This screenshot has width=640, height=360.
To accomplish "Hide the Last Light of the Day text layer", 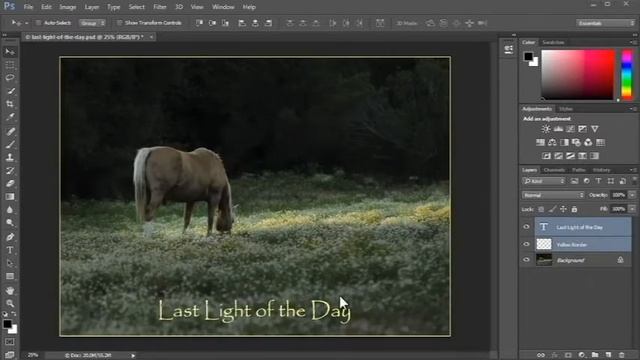I will click(527, 227).
